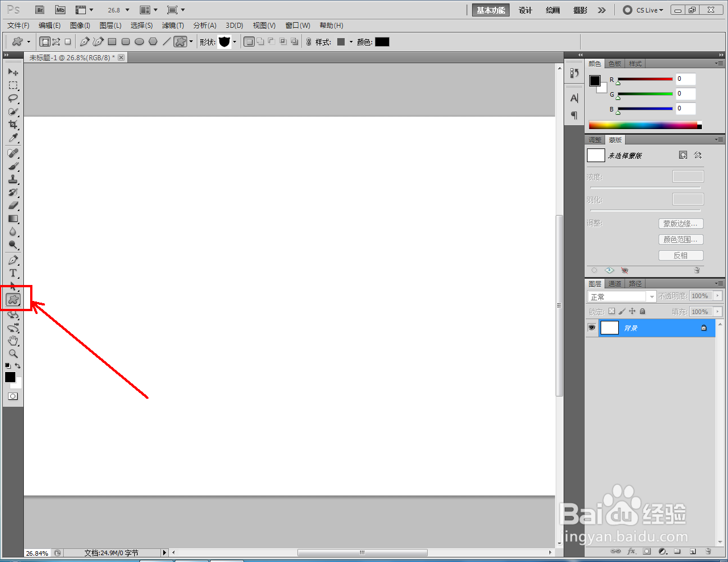Open the tool preset picker dropdown
728x562 pixels.
(x=28, y=42)
